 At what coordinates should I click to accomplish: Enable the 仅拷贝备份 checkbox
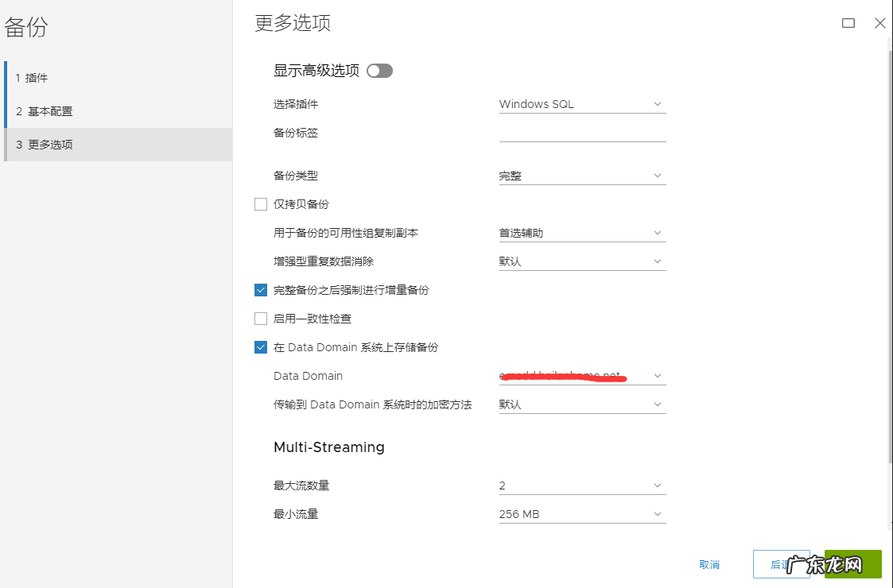click(x=261, y=203)
